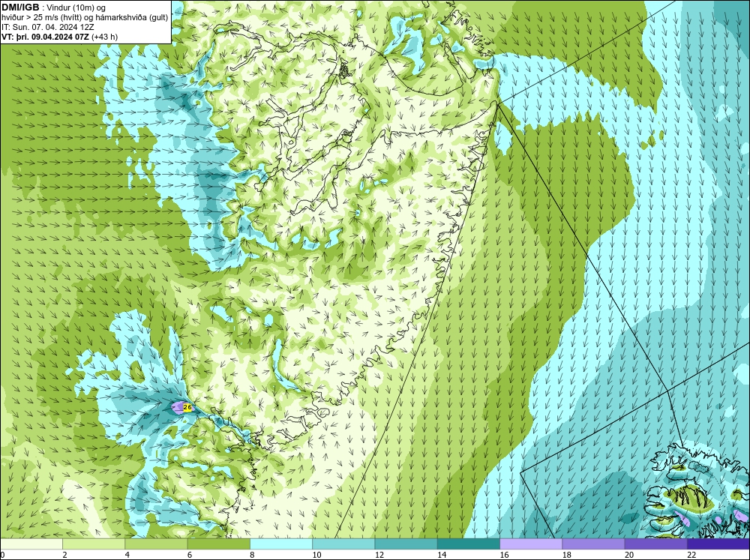Click the 'DMI/IGB : Vindur (10m) og' title line
Screen dimensions: 750x560
[53, 7]
